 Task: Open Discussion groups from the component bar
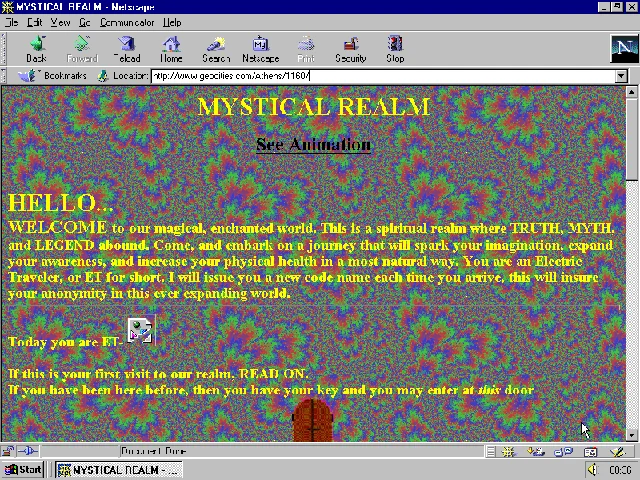[x=564, y=451]
